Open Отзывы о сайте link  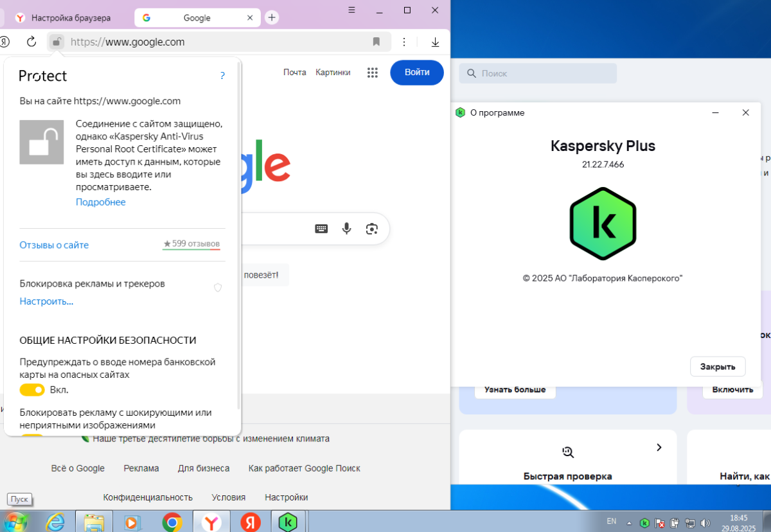pos(54,245)
